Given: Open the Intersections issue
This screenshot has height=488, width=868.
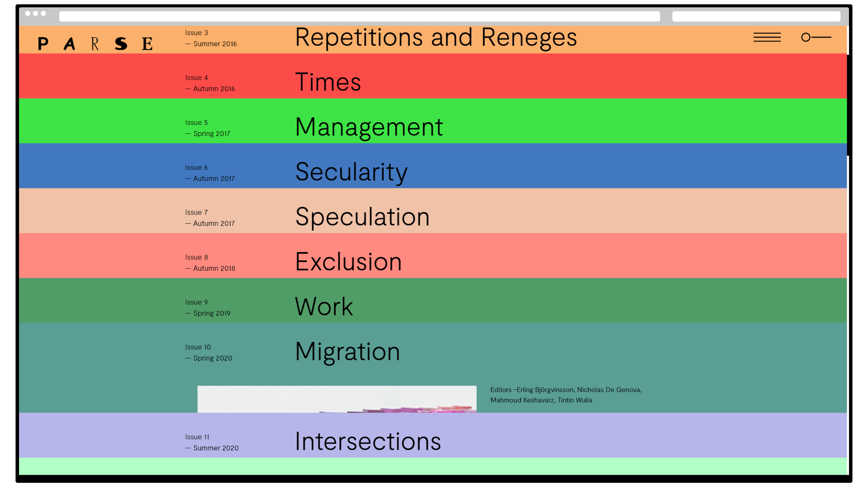Looking at the screenshot, I should pos(368,441).
